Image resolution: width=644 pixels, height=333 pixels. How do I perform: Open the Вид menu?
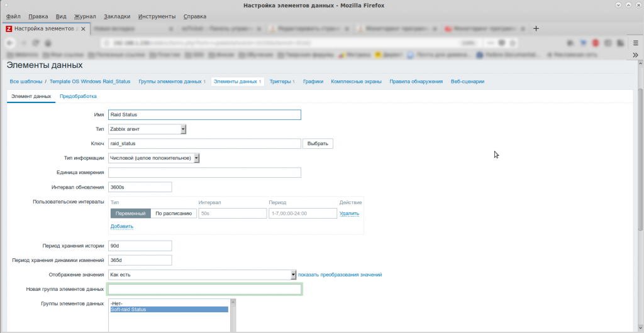pyautogui.click(x=61, y=16)
